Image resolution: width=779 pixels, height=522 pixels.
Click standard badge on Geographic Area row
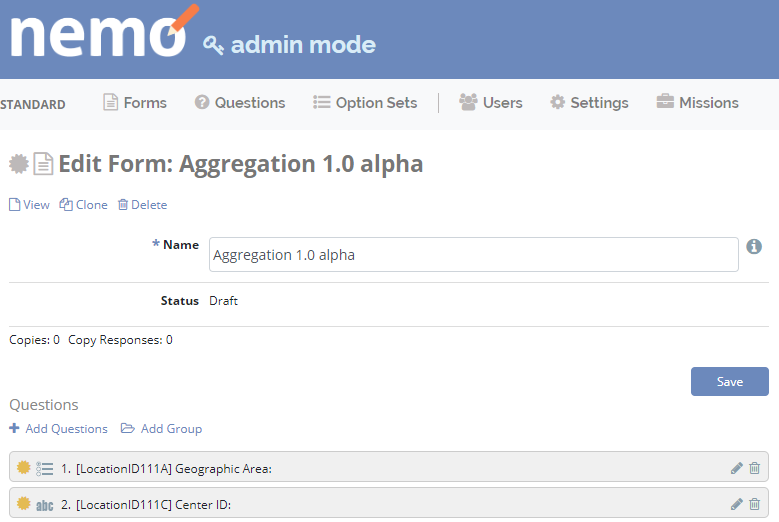pyautogui.click(x=23, y=467)
